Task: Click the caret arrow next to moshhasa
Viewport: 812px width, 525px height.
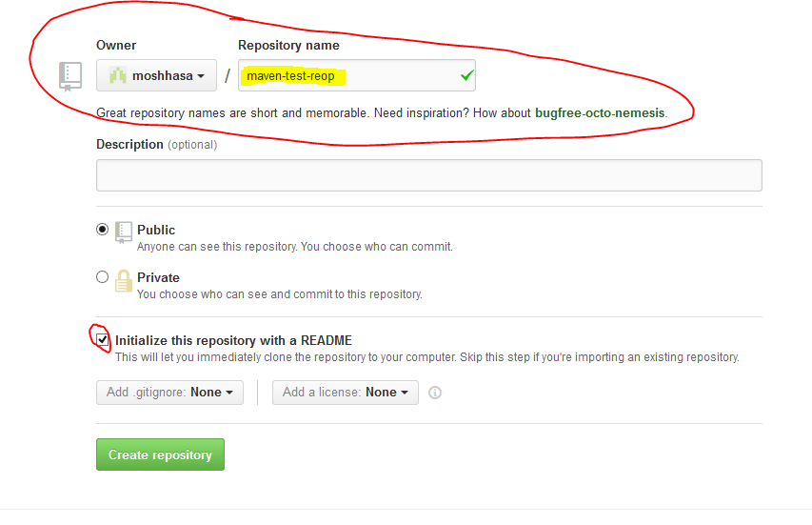Action: point(201,76)
